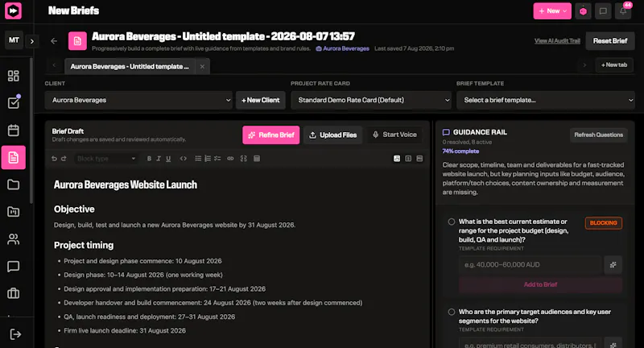Toggle bold formatting
This screenshot has width=644, height=348.
149,159
